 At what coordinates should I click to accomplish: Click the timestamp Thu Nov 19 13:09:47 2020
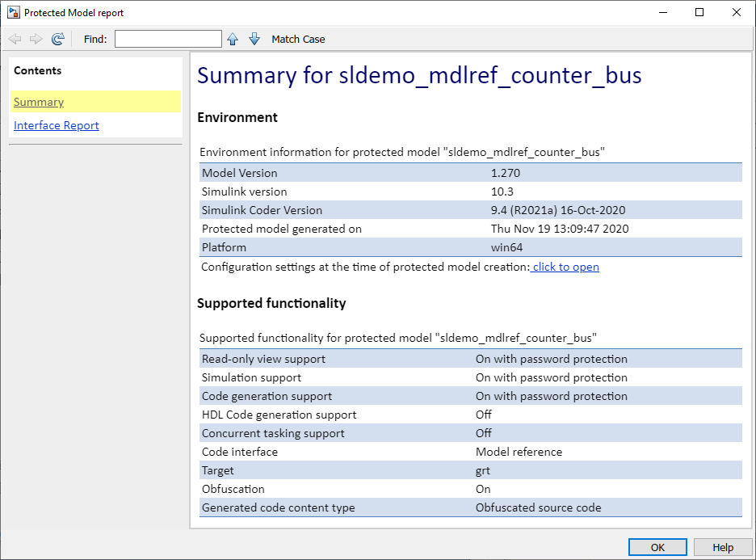[560, 229]
